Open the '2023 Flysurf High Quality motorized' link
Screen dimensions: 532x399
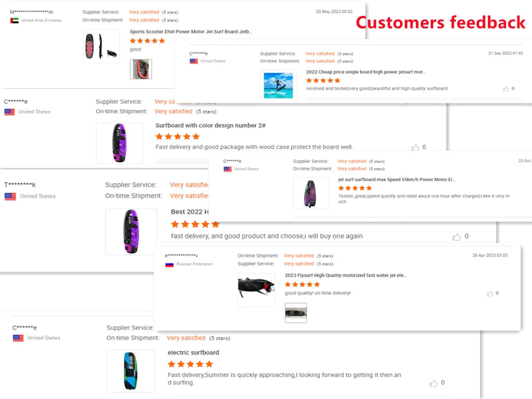(x=345, y=275)
